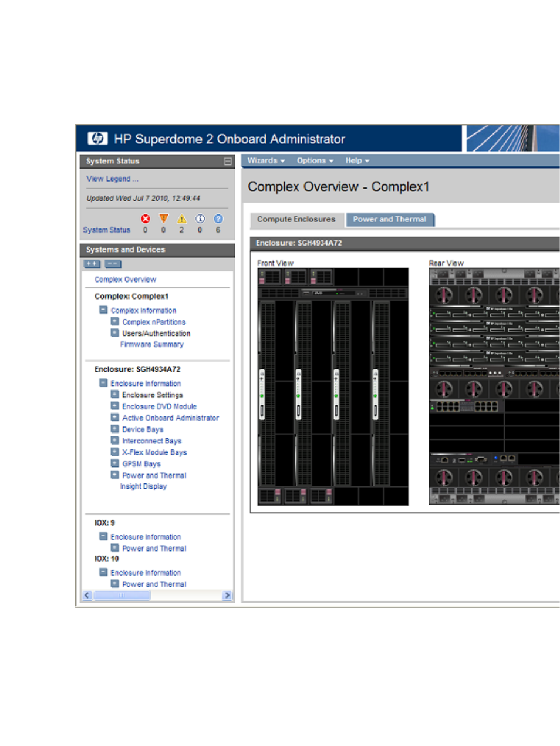The image size is (560, 746).
Task: Expand all tree nodes with the plus-plus button
Action: tap(92, 264)
